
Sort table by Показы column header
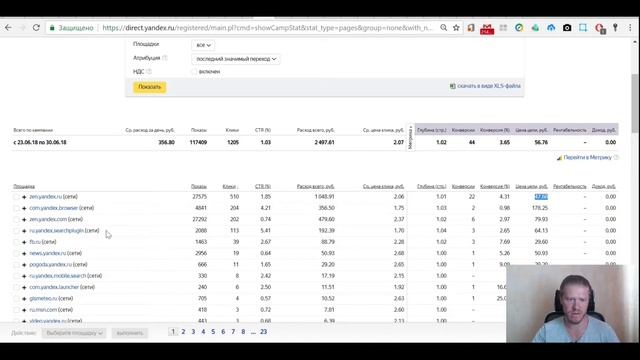point(199,187)
